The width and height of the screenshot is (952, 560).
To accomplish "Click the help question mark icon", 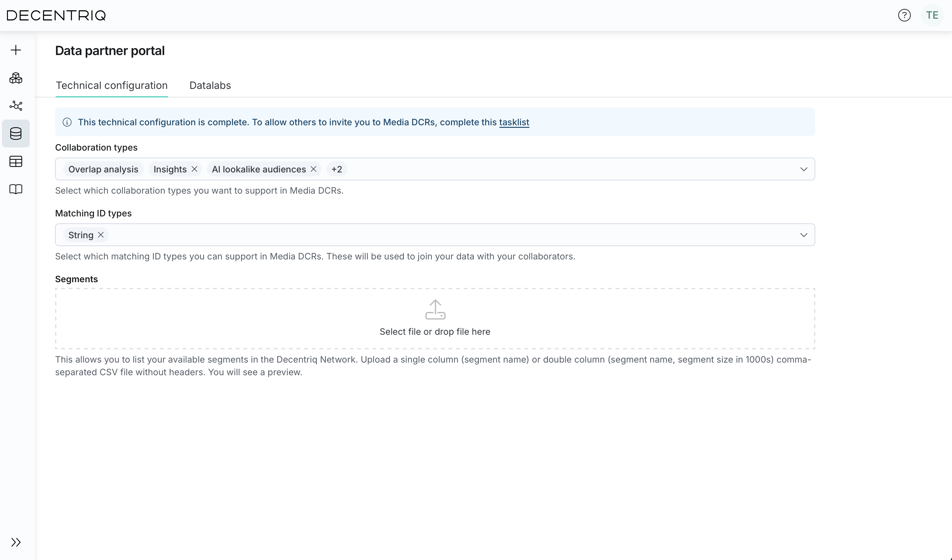I will [x=905, y=15].
